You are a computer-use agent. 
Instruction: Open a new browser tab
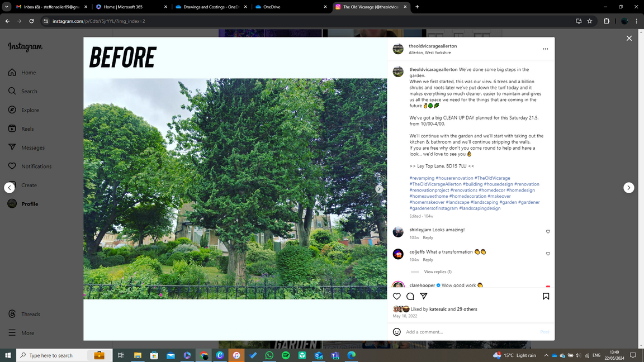coord(417,7)
